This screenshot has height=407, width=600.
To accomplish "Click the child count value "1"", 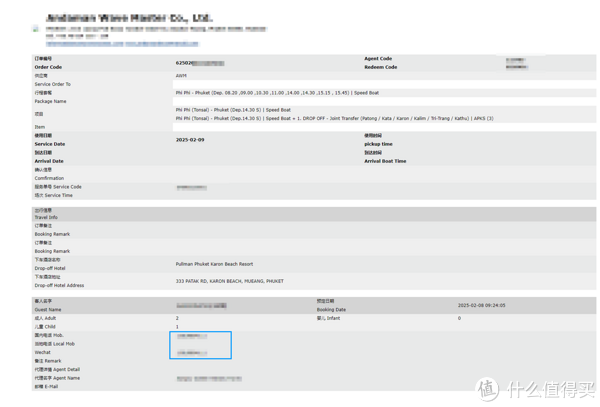I will click(x=177, y=327).
